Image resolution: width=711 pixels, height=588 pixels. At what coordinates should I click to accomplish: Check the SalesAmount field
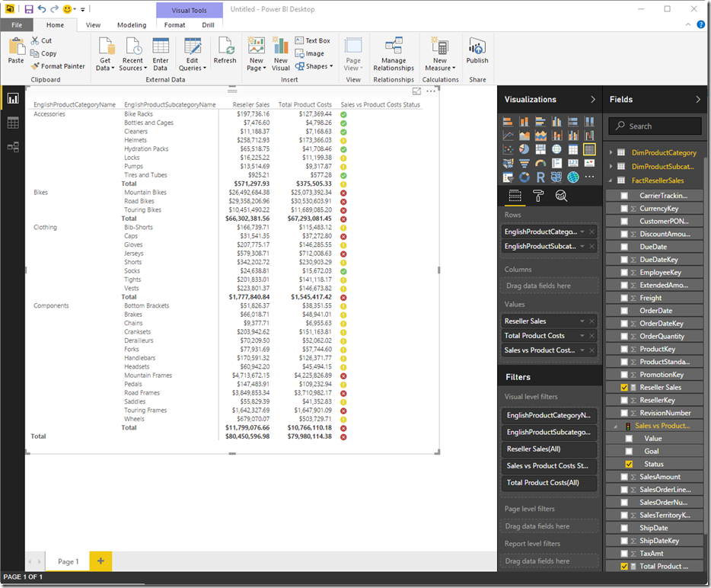pos(624,477)
